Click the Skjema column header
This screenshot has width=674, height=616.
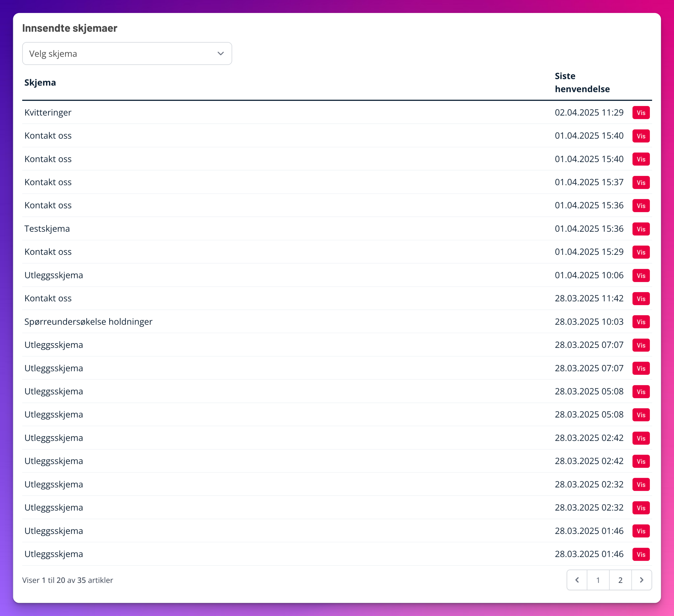40,83
